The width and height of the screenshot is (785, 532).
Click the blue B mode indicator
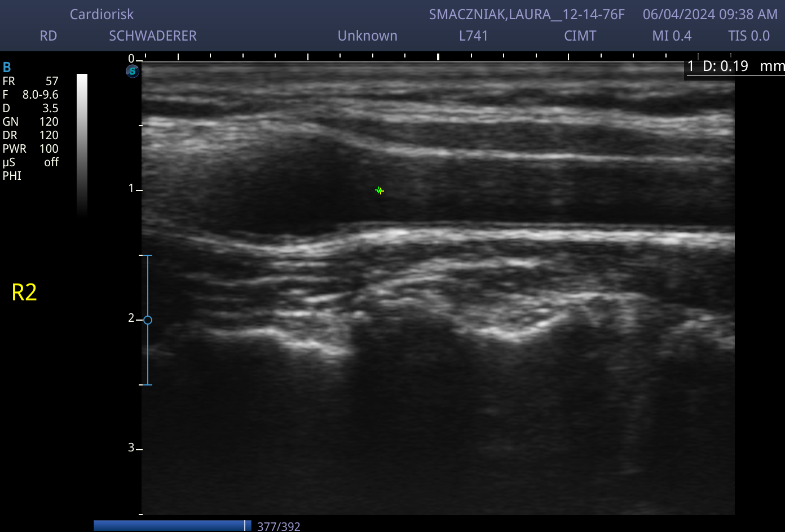(x=7, y=68)
